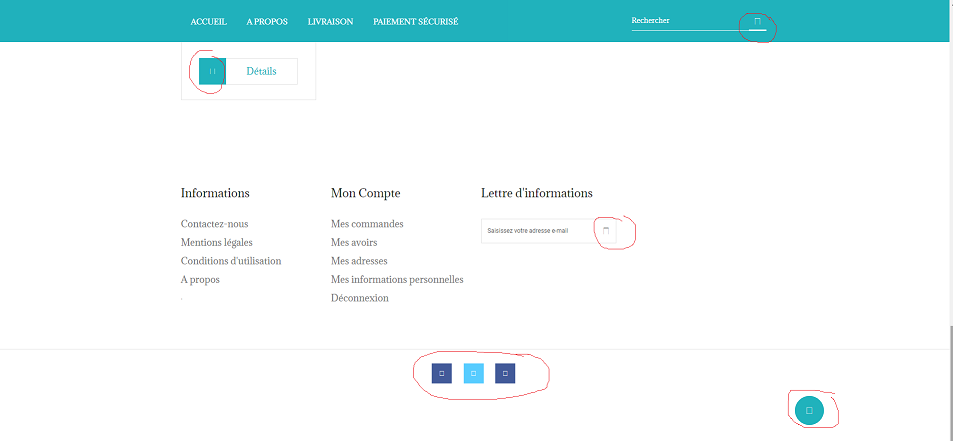The image size is (953, 441).
Task: Open the footer A propos link
Action: point(200,279)
